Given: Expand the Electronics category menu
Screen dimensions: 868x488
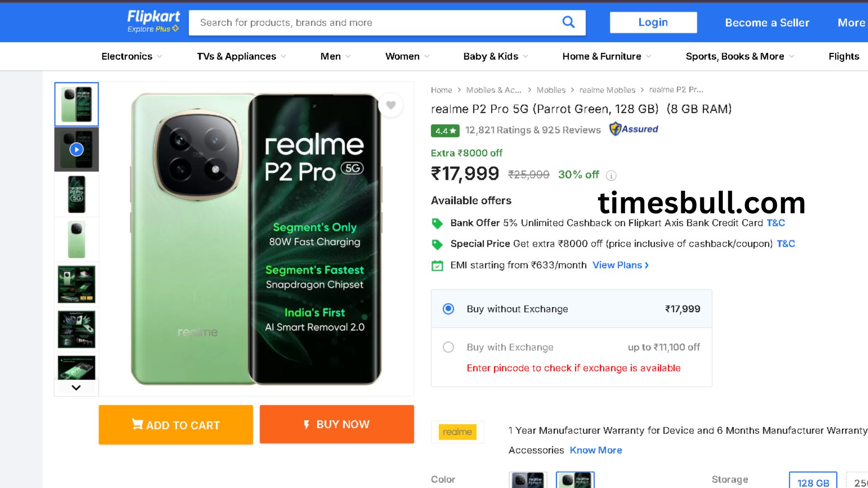Looking at the screenshot, I should [x=132, y=56].
